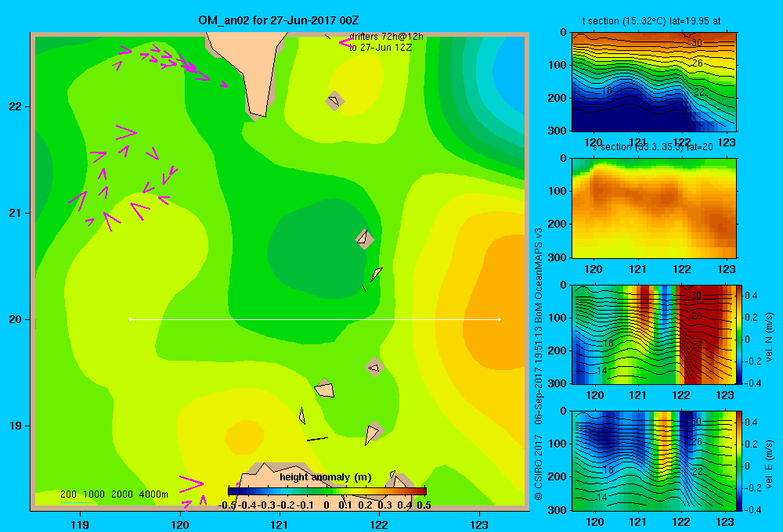The width and height of the screenshot is (783, 532).
Task: Click the 'height anomaly (m)' colorbar label
Action: point(326,477)
